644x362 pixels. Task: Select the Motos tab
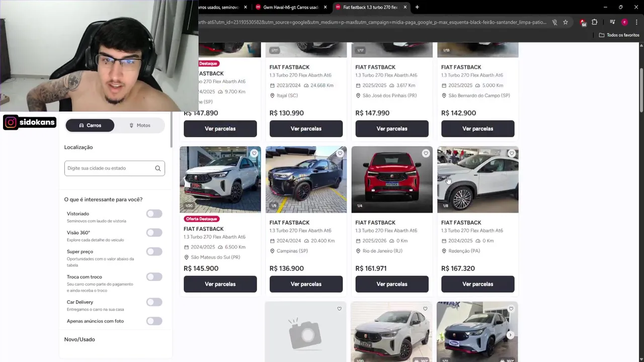point(139,125)
